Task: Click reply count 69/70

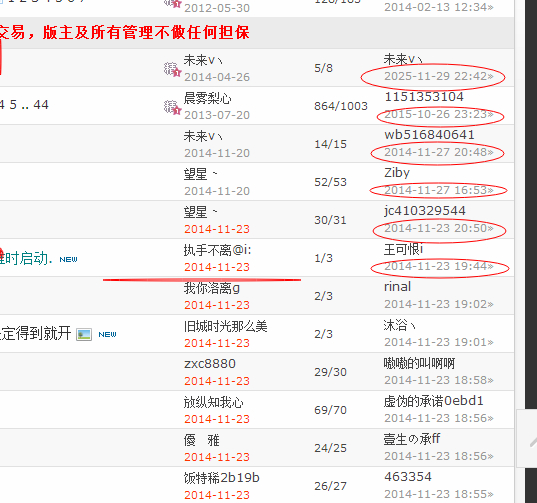Action: pos(330,410)
